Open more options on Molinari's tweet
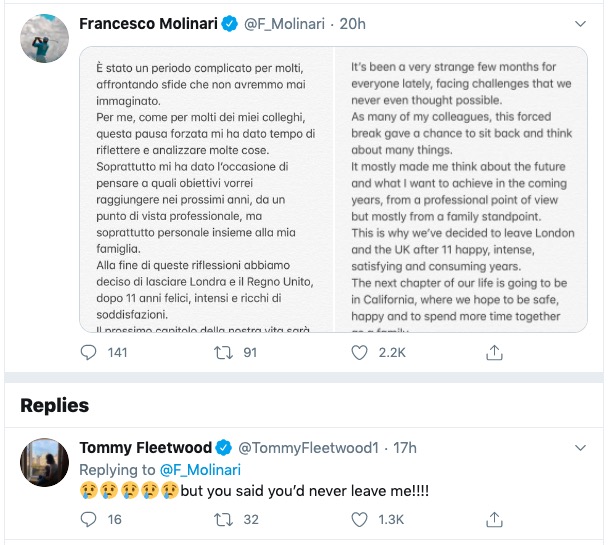The width and height of the screenshot is (608, 545). click(581, 23)
